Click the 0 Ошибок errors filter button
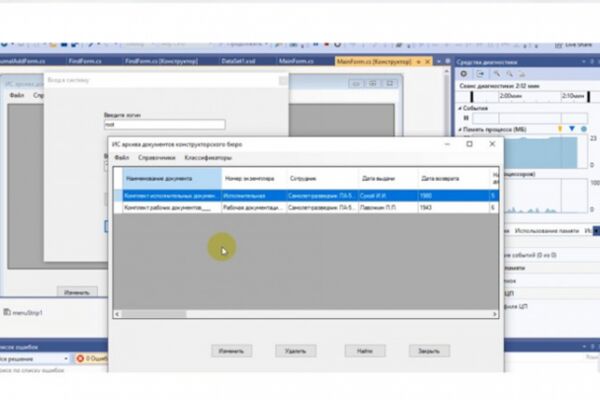 [92, 359]
